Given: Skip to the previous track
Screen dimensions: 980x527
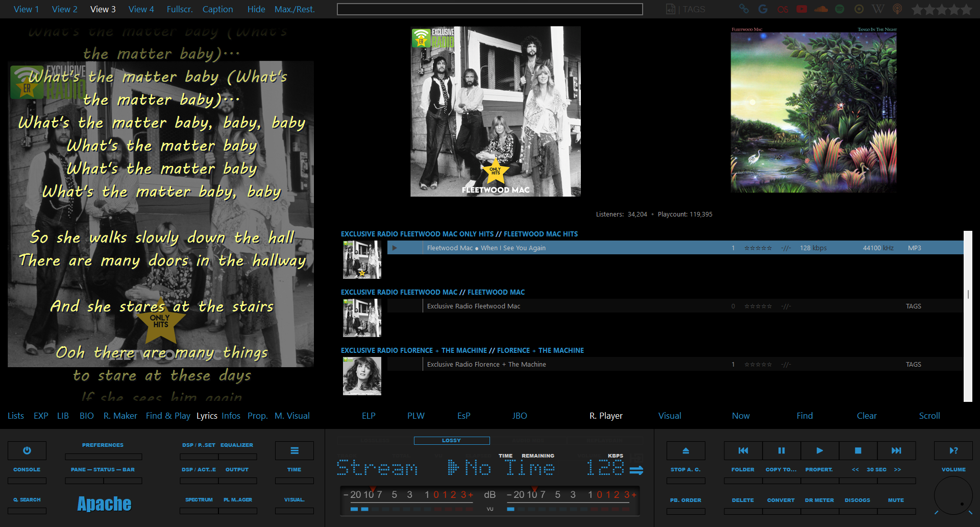Looking at the screenshot, I should 743,450.
